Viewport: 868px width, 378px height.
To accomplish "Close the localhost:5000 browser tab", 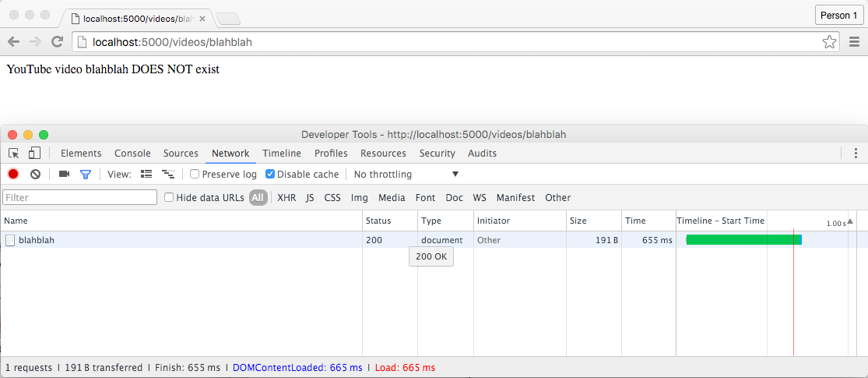I will 202,18.
